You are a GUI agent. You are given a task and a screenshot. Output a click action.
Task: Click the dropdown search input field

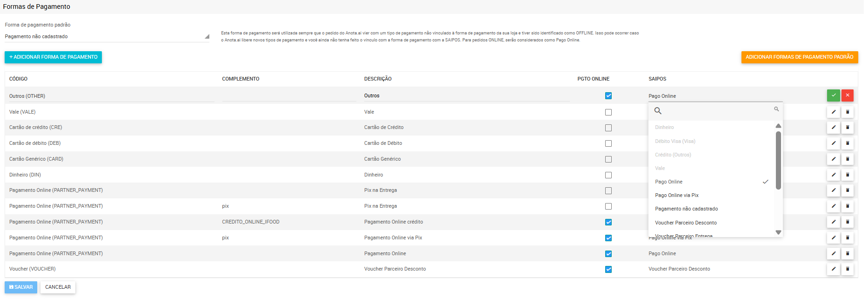(715, 111)
